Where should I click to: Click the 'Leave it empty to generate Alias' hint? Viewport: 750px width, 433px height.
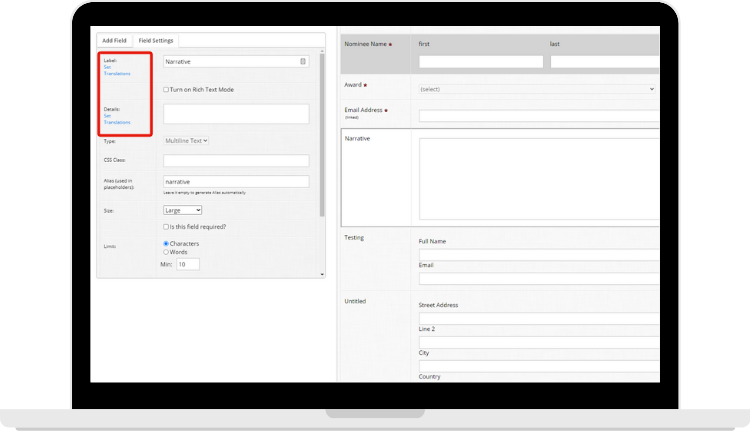pyautogui.click(x=205, y=192)
